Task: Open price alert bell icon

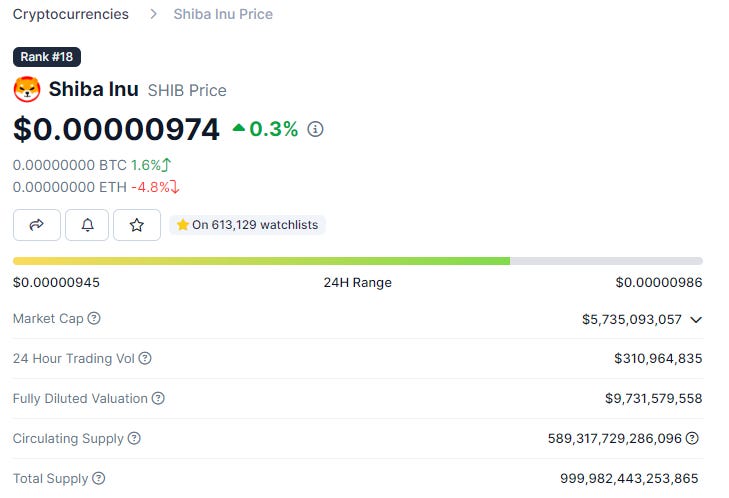Action: click(87, 225)
